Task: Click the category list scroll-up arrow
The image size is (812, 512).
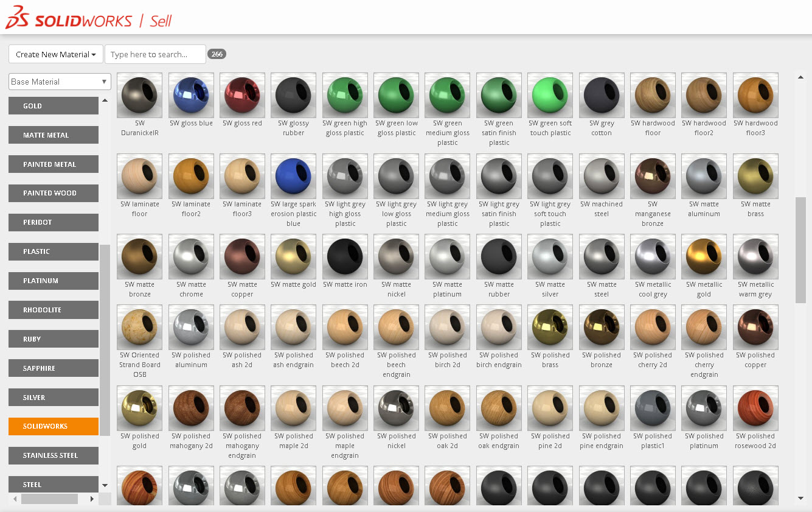Action: (105, 100)
